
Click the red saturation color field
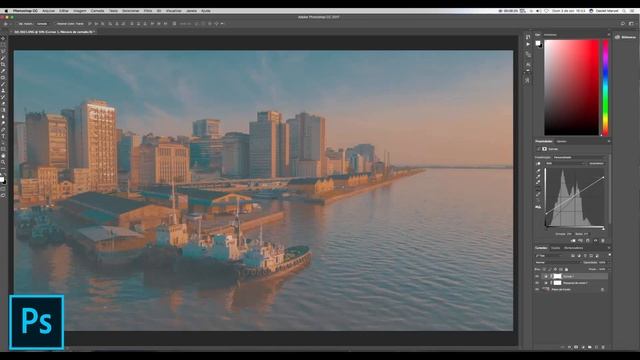point(571,87)
